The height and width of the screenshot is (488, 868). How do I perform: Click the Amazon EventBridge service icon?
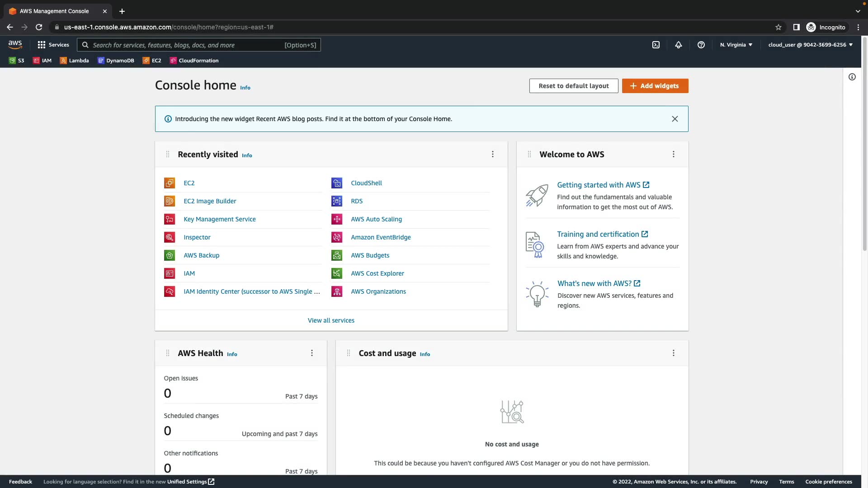coord(336,237)
